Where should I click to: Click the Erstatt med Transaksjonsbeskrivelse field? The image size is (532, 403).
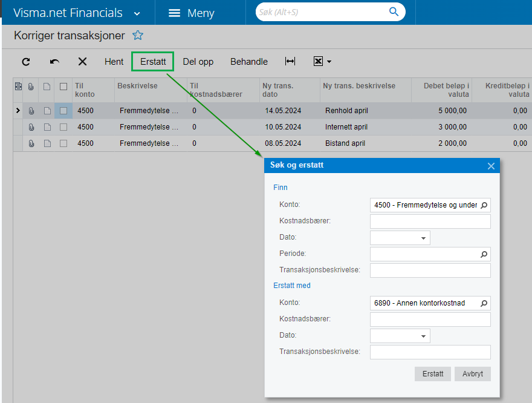pyautogui.click(x=430, y=352)
